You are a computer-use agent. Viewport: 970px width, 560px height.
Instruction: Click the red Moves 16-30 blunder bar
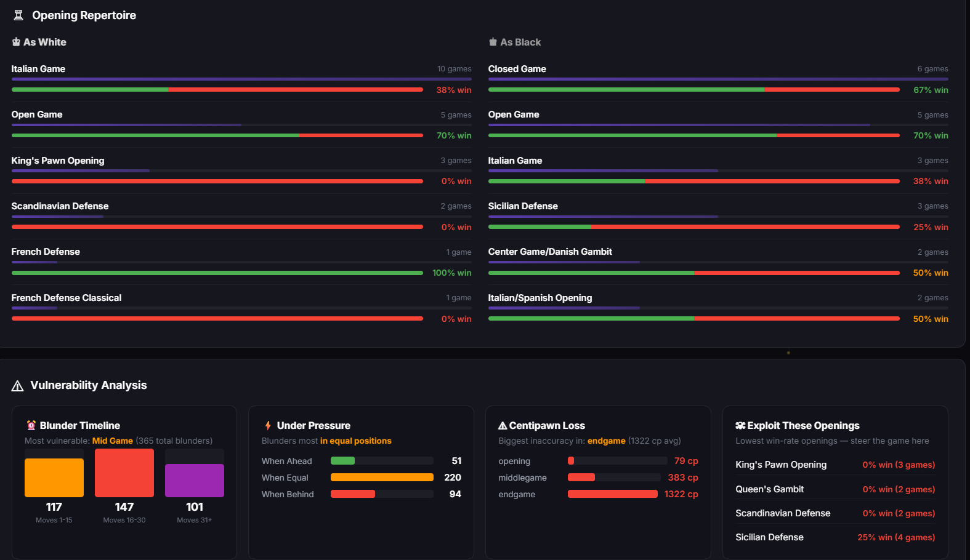124,473
